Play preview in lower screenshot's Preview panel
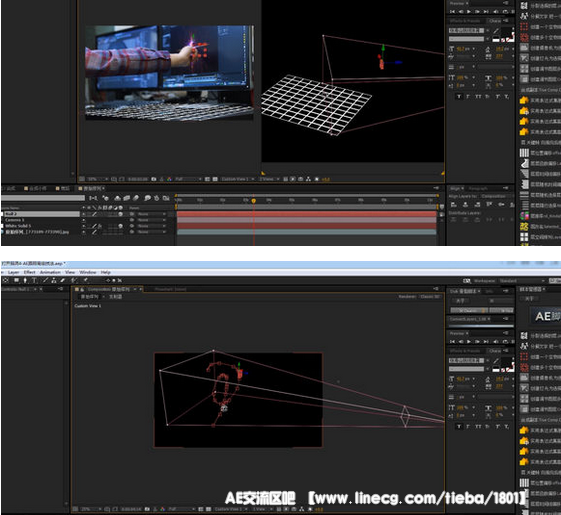This screenshot has height=515, width=561. (469, 342)
